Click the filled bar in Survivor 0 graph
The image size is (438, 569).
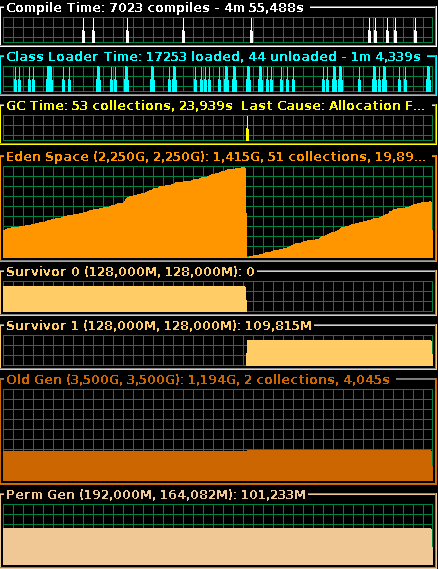click(125, 299)
